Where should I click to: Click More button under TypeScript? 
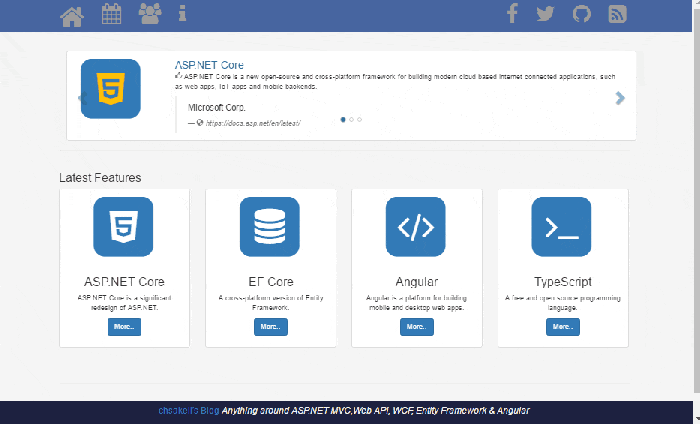coord(562,327)
